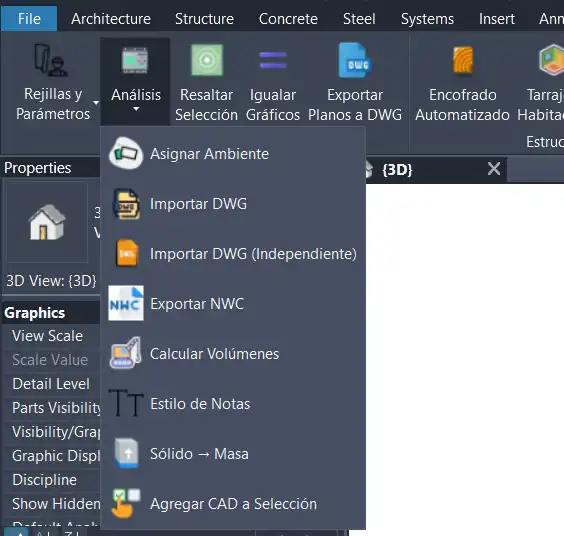Select the Detail Level property row
This screenshot has width=564, height=536.
point(51,384)
